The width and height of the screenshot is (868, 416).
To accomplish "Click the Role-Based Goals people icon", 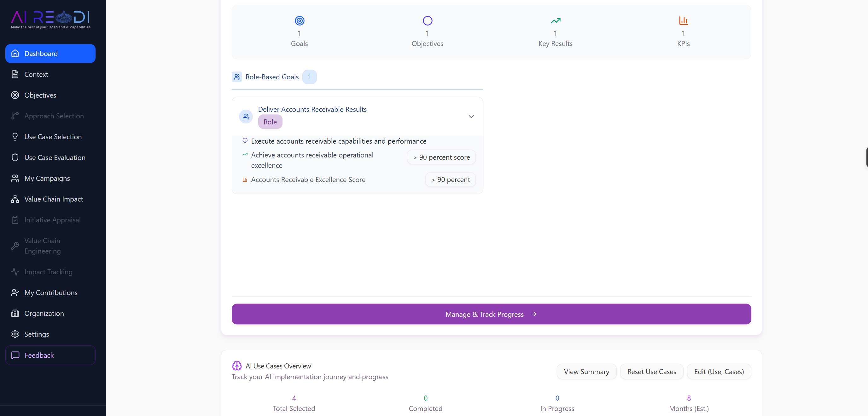I will coord(237,77).
